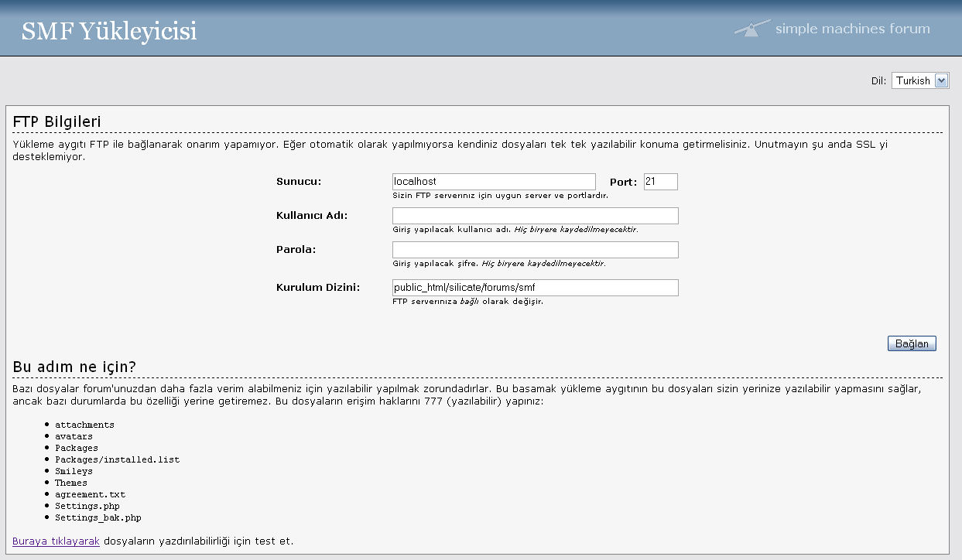Click the 'Settings.php' list entry
The height and width of the screenshot is (560, 962).
coord(87,506)
